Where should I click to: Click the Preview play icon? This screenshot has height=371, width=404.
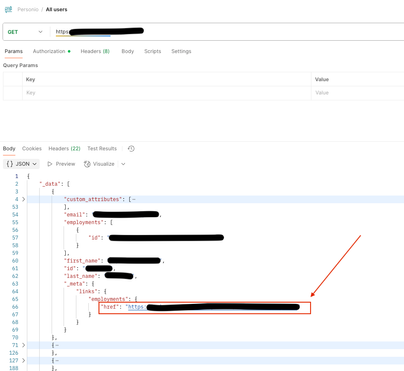50,164
